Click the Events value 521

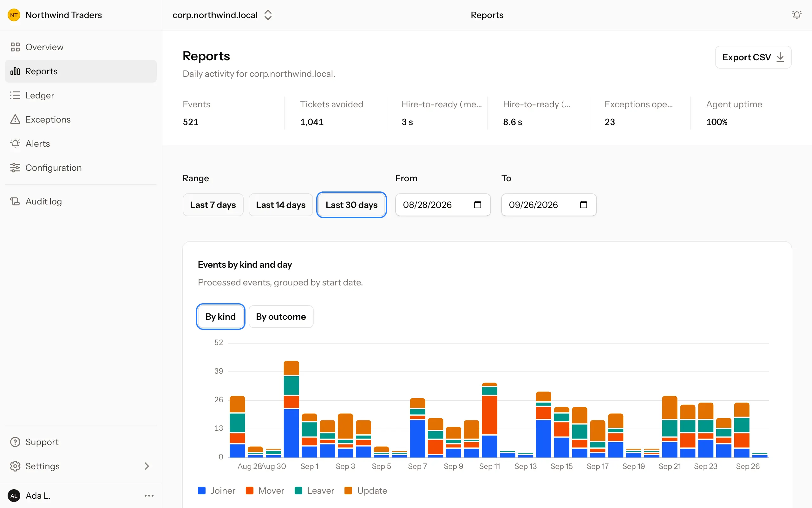pos(191,122)
